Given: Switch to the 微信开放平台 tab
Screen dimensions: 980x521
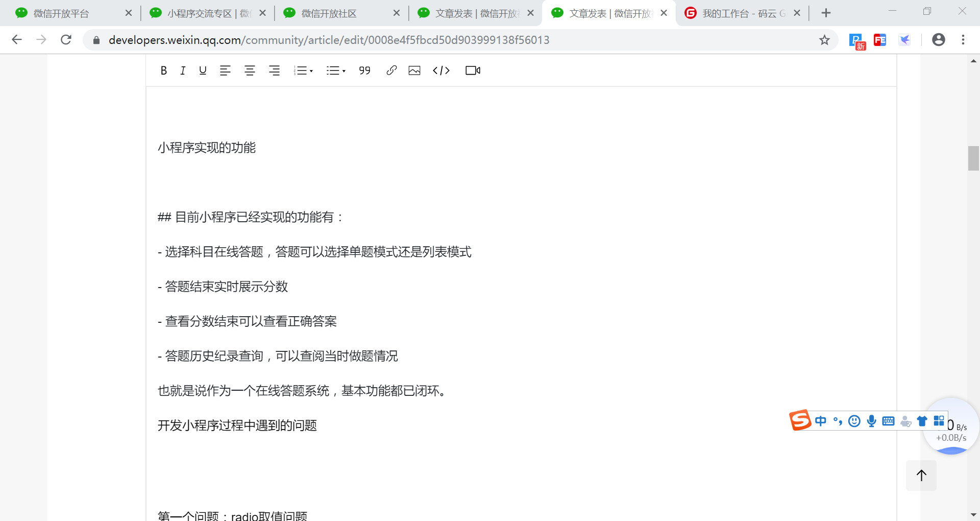Looking at the screenshot, I should point(61,13).
